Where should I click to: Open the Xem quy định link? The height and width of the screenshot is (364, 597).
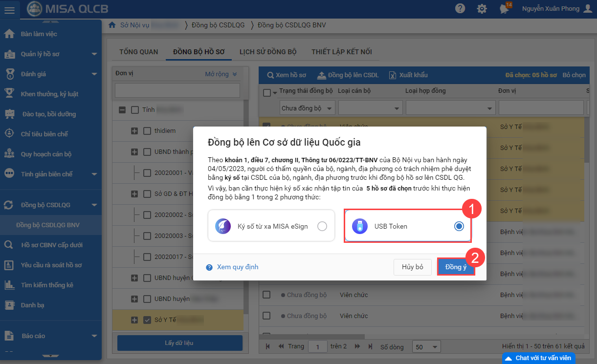232,267
